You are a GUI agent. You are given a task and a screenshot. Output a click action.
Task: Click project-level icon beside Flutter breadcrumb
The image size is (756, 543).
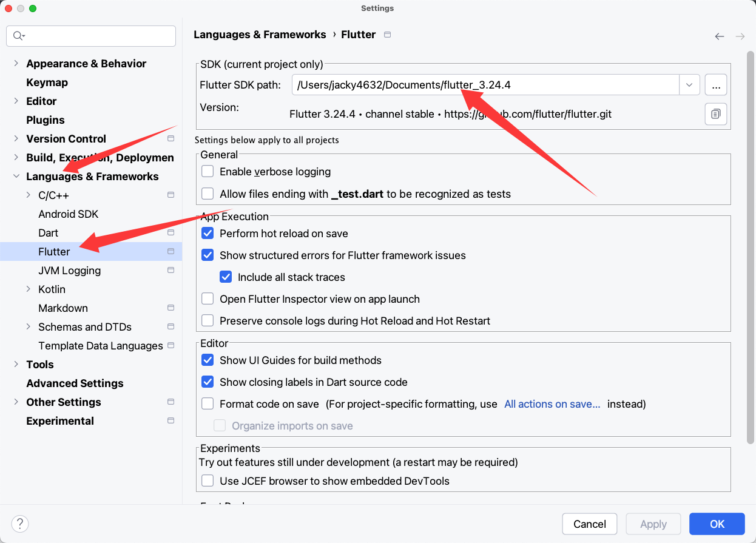pyautogui.click(x=388, y=35)
